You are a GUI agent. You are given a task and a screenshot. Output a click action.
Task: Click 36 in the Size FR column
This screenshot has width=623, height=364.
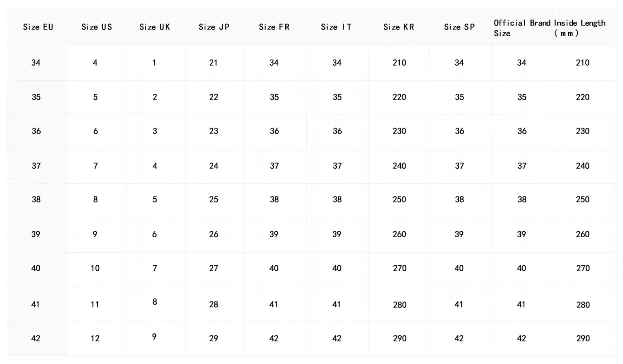pyautogui.click(x=274, y=131)
